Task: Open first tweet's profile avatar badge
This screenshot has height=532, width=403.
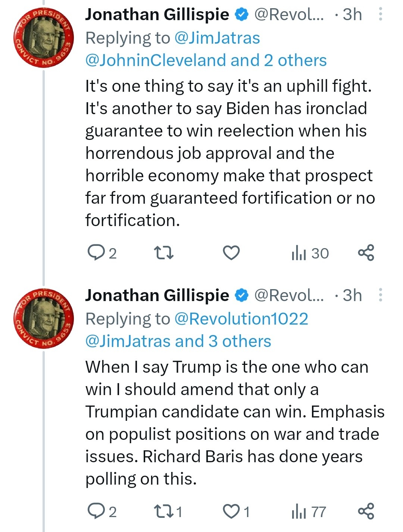Action: click(43, 37)
